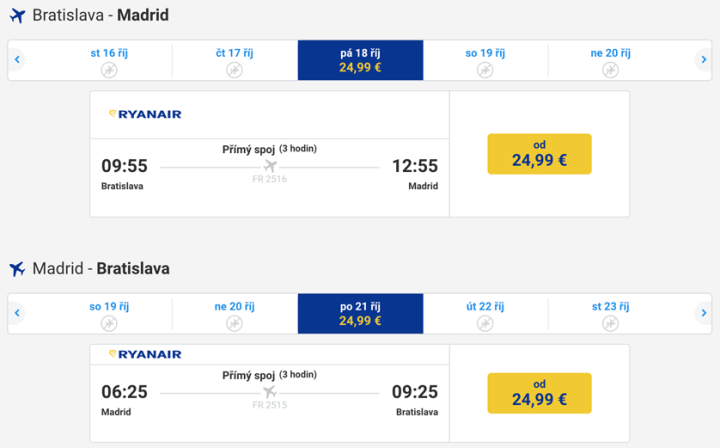Click the Ryanair logo on the outbound flight
The image size is (720, 448).
point(145,114)
